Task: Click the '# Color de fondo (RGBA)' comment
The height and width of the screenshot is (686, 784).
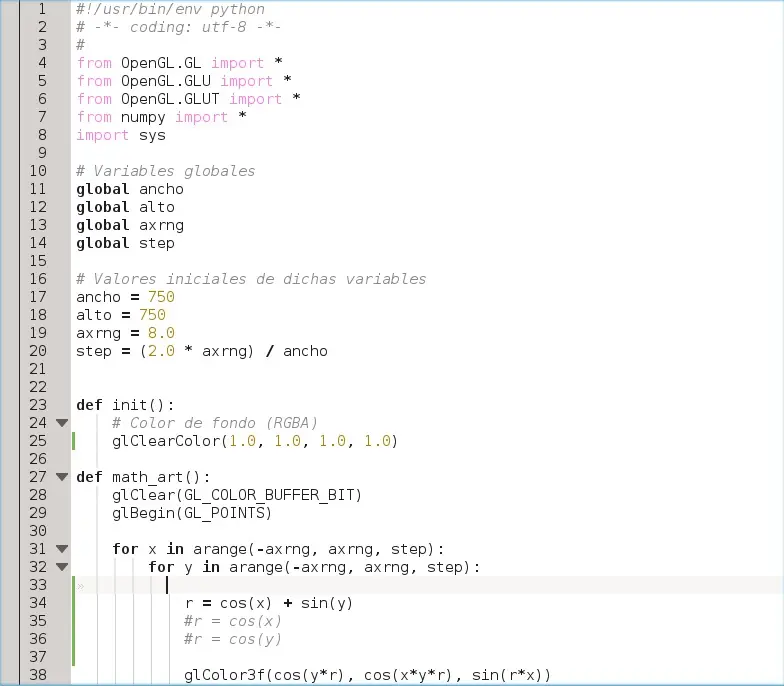Action: (x=214, y=423)
